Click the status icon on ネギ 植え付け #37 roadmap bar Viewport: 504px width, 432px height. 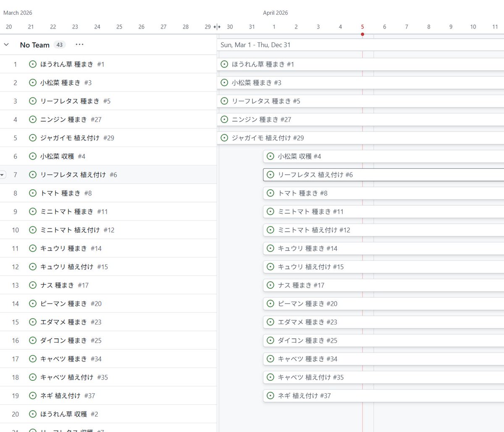(270, 395)
